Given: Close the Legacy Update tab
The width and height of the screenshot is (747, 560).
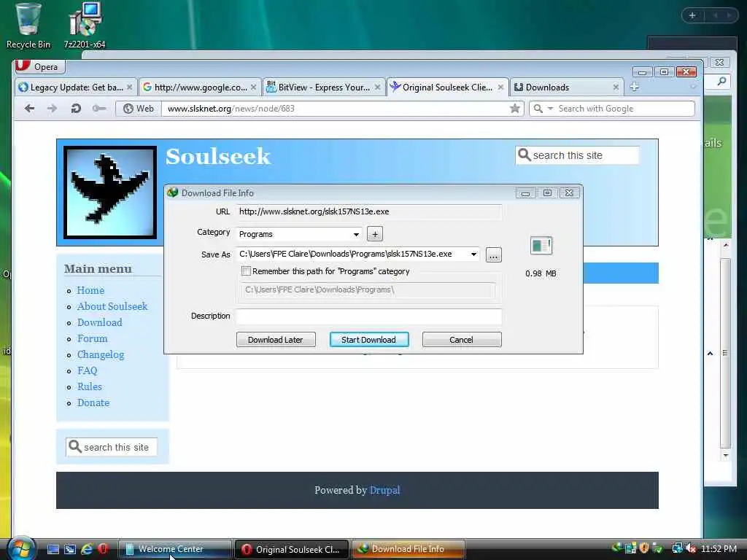Looking at the screenshot, I should tap(129, 87).
